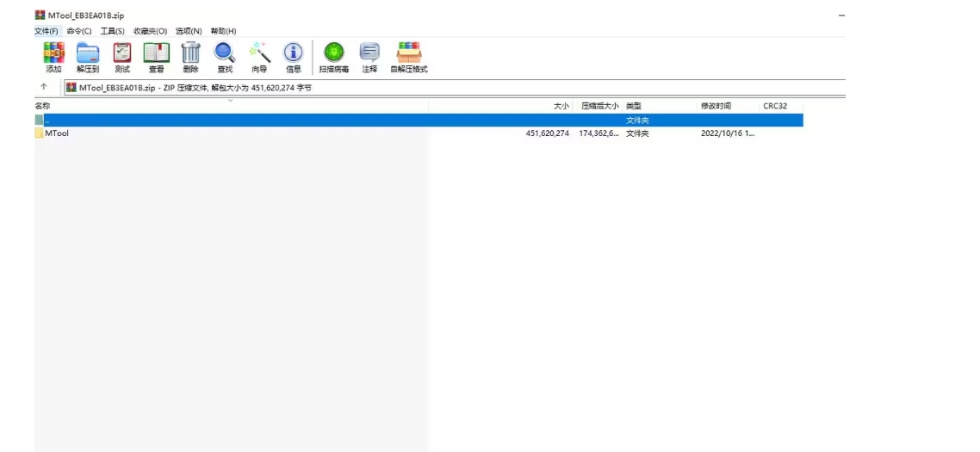Click the 添加 (Add) toolbar icon
The width and height of the screenshot is (980, 452).
53,53
